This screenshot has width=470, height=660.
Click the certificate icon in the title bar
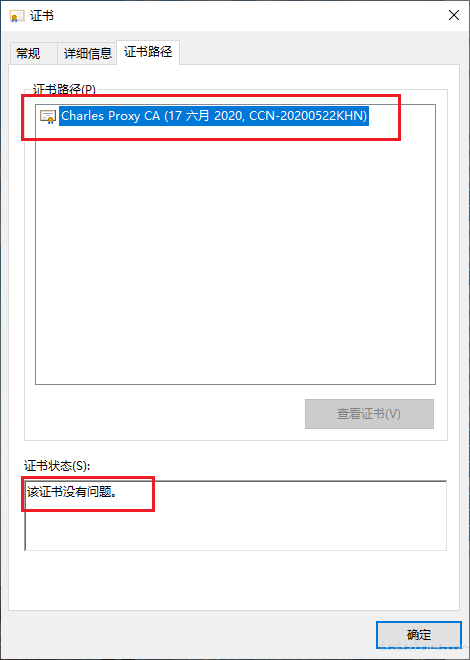(17, 16)
